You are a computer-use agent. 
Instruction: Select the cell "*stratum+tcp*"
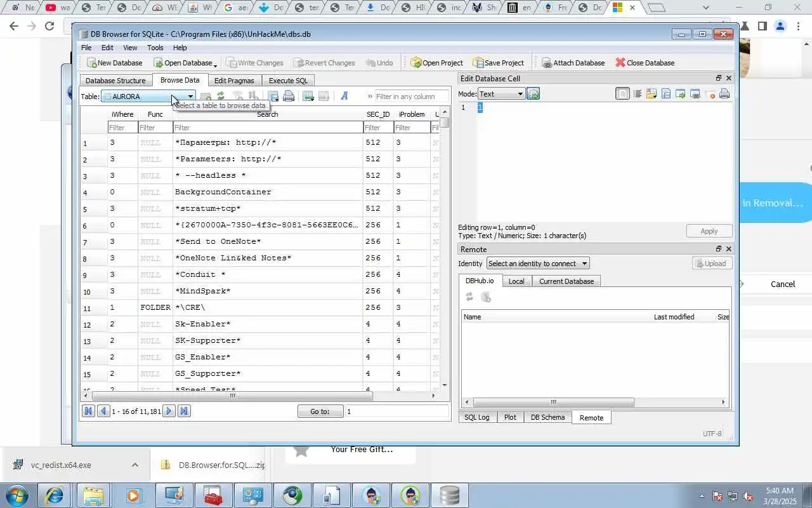click(x=267, y=208)
